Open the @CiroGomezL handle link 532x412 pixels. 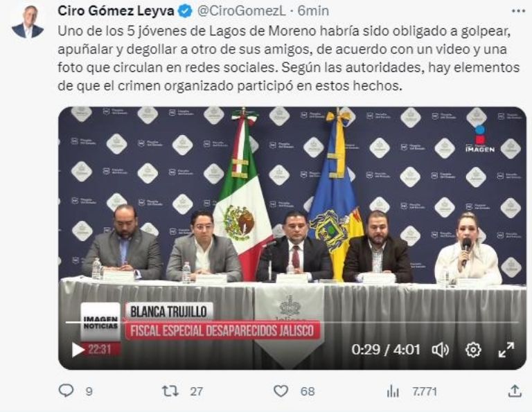point(242,11)
